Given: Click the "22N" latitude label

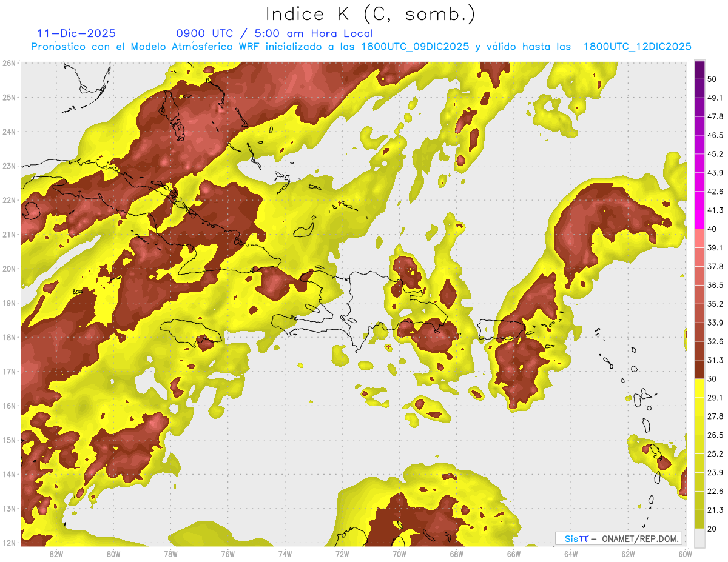Looking at the screenshot, I should pos(9,200).
